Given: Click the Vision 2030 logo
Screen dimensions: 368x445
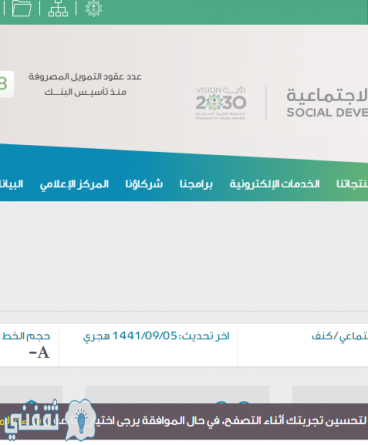Looking at the screenshot, I should (221, 103).
